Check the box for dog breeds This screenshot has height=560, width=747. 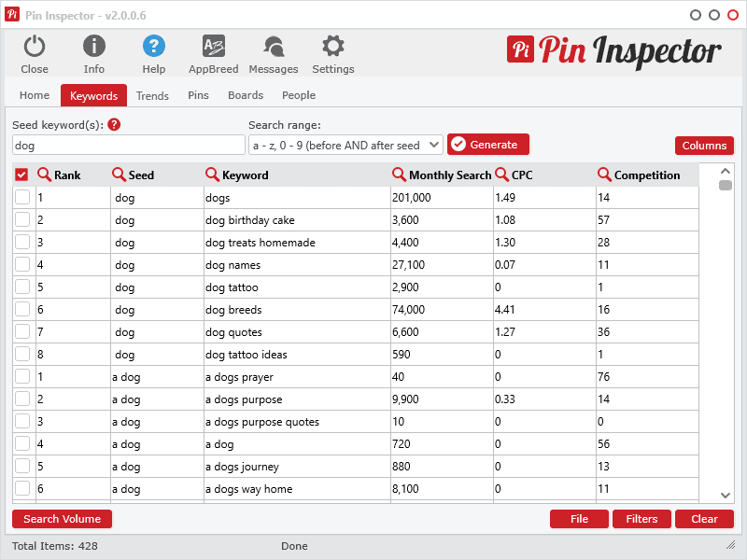[22, 309]
